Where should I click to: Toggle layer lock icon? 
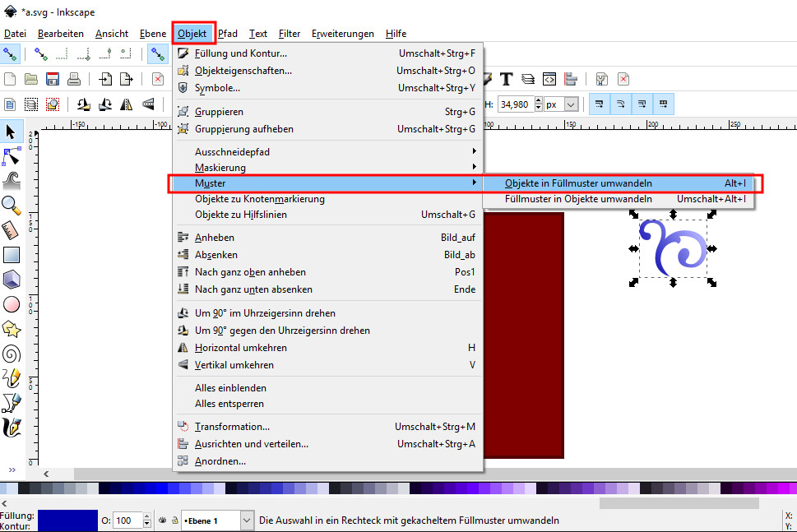(175, 520)
